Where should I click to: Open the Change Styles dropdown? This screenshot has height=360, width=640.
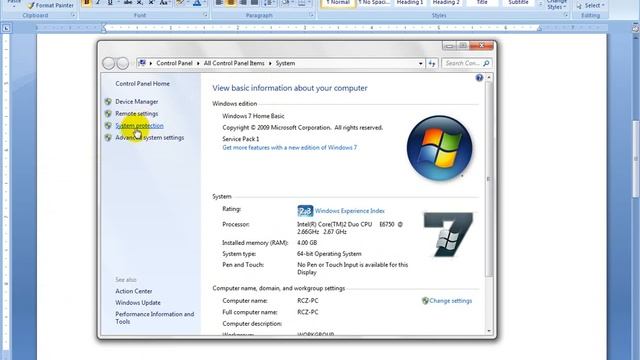[556, 5]
